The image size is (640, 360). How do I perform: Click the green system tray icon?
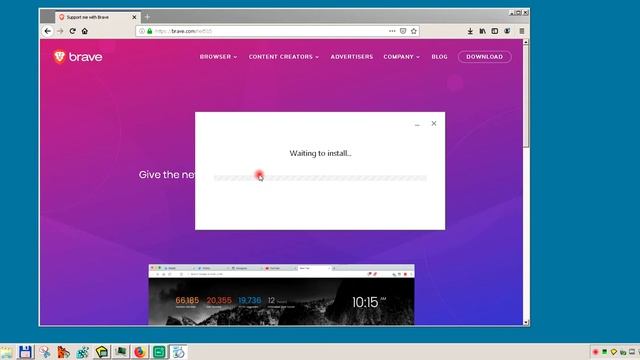[x=604, y=352]
